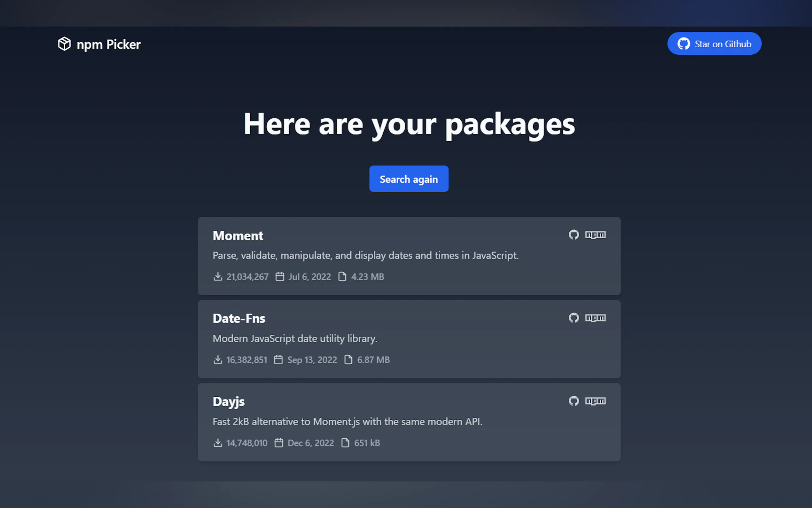Open Dayjs npm page icon
This screenshot has width=812, height=508.
point(595,401)
